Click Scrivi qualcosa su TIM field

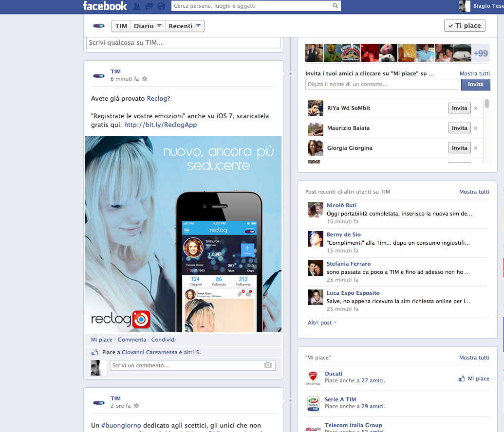[183, 43]
